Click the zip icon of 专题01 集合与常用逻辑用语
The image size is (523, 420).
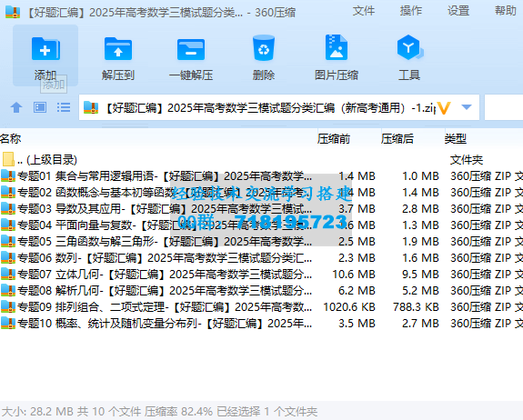pyautogui.click(x=8, y=175)
